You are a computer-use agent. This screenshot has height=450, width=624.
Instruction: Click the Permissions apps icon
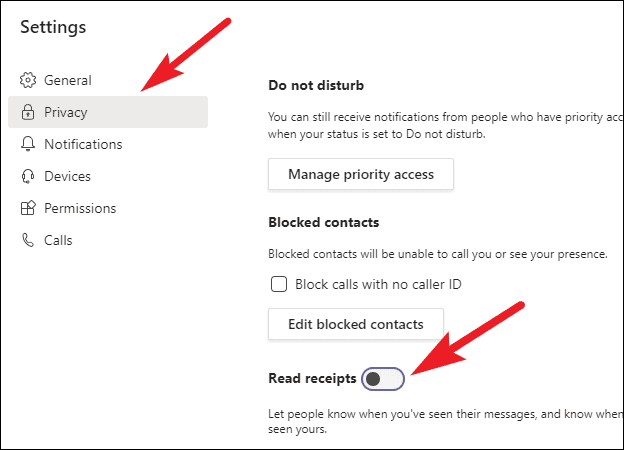coord(28,208)
